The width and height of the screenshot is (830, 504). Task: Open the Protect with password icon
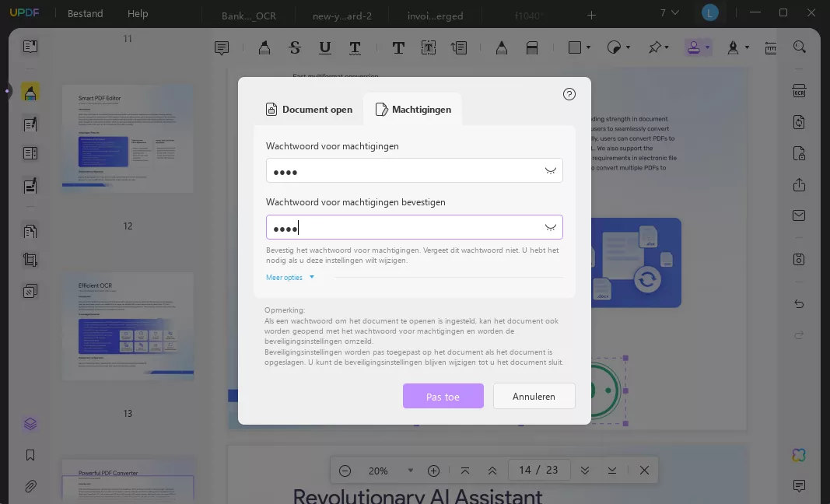pyautogui.click(x=799, y=153)
